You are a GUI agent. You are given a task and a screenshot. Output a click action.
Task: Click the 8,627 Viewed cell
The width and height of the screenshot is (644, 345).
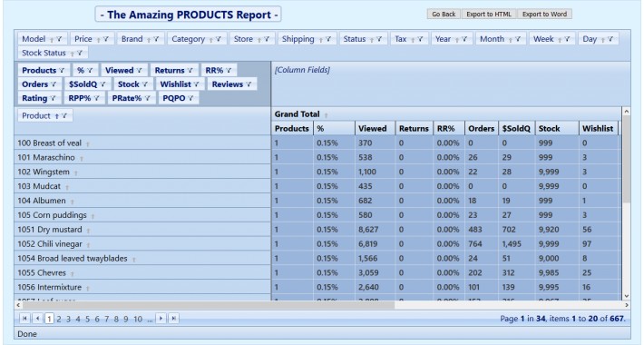375,230
